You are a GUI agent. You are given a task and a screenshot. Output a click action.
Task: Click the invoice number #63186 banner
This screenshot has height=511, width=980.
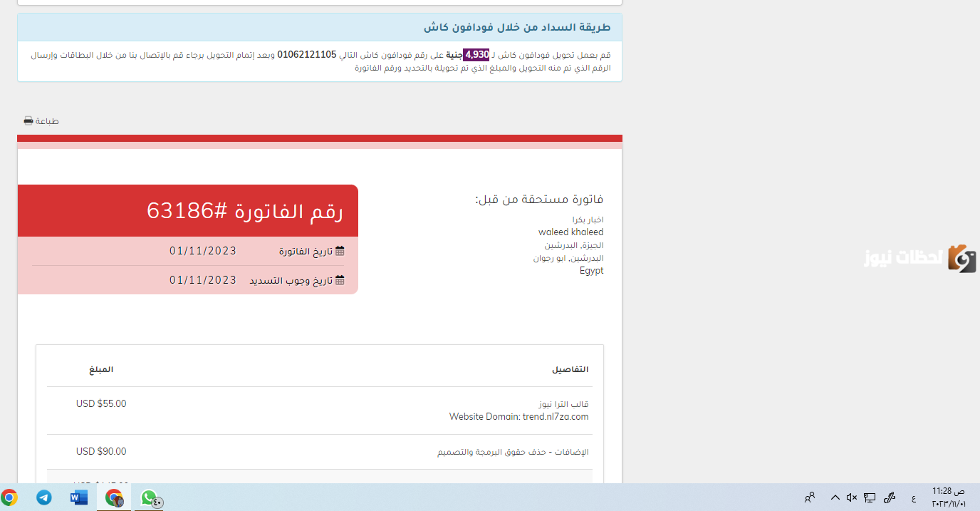click(x=188, y=211)
